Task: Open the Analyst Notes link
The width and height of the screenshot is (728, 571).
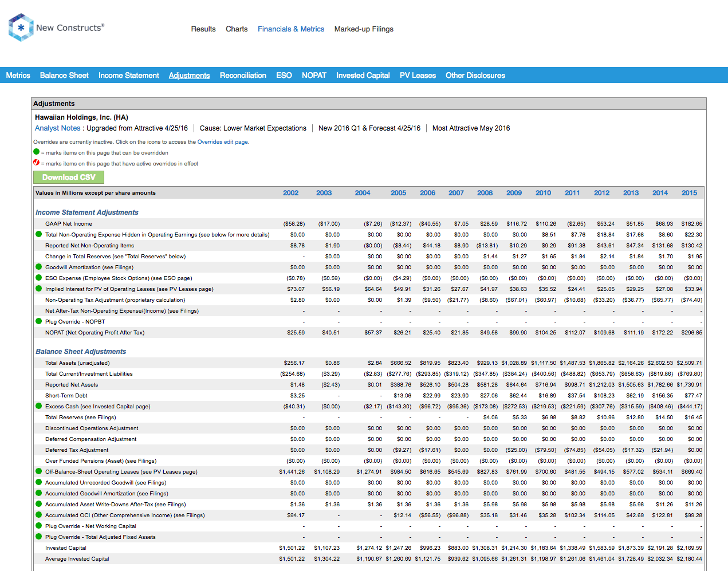Action: coord(58,128)
